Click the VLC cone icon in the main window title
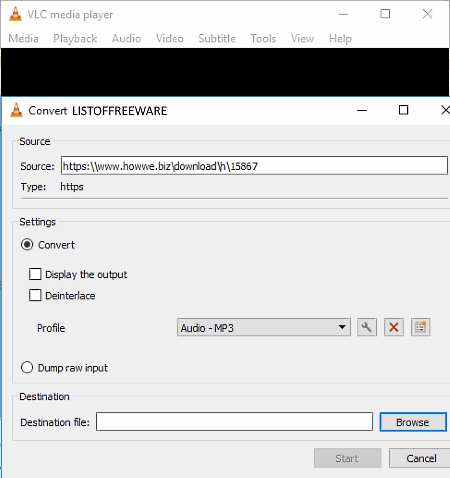 15,14
